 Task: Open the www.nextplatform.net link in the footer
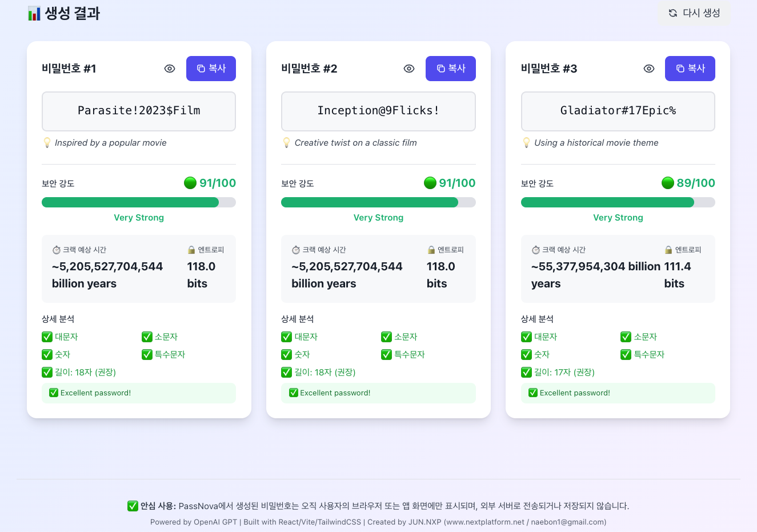[484, 522]
